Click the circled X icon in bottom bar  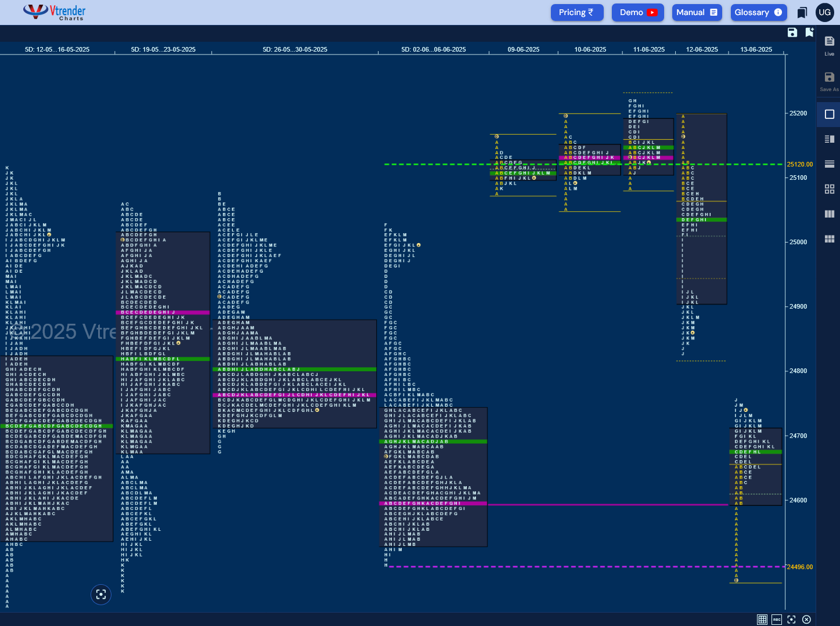coord(806,620)
